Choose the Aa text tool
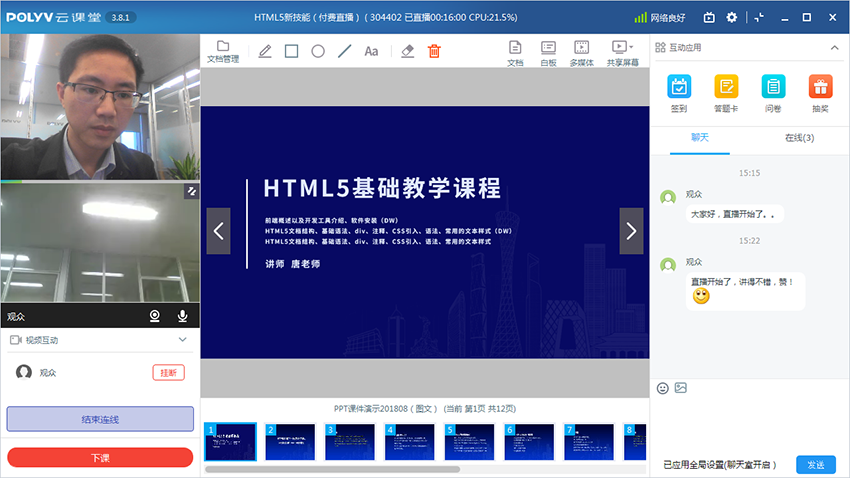The image size is (850, 478). click(x=371, y=51)
